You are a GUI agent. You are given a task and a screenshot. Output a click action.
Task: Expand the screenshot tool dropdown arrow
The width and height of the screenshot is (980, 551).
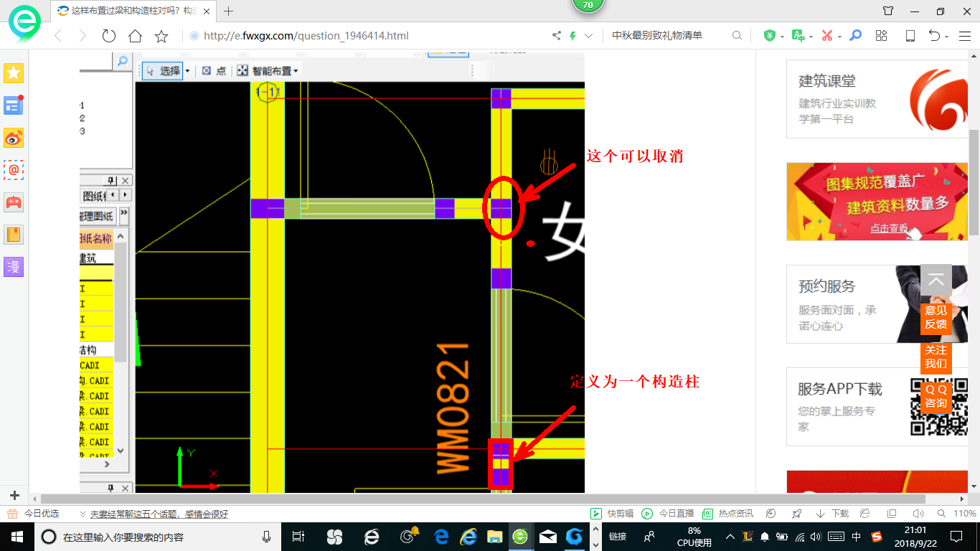[x=839, y=37]
